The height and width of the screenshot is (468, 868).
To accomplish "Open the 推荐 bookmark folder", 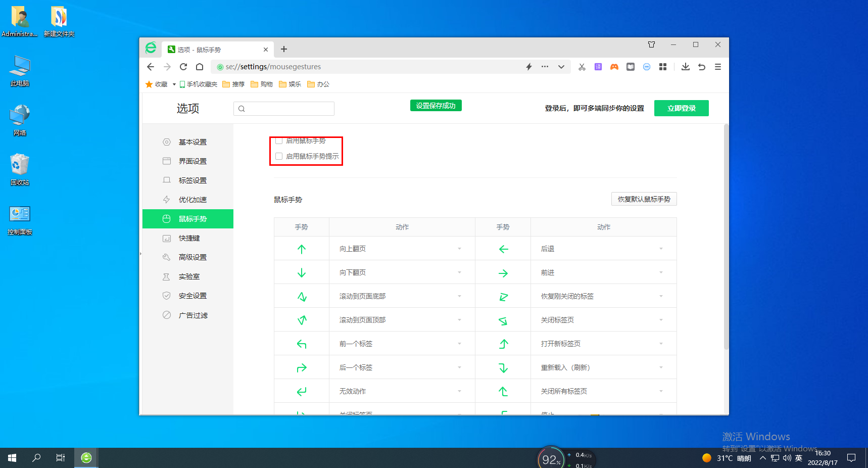I will click(x=233, y=84).
